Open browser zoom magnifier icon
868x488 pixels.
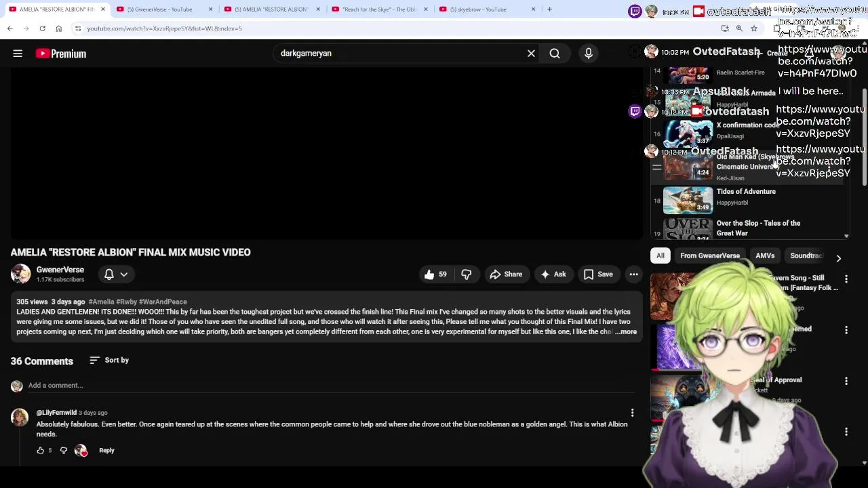click(x=739, y=28)
